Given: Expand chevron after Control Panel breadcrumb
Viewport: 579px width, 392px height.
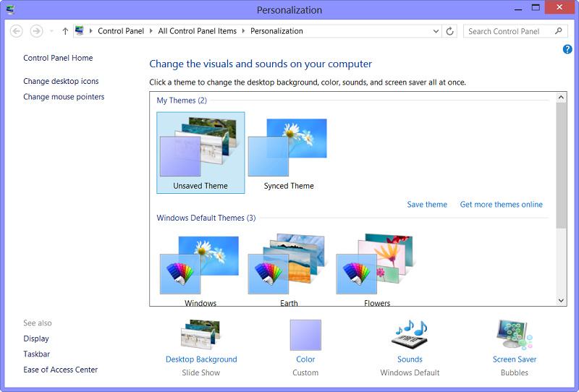Looking at the screenshot, I should pos(151,31).
